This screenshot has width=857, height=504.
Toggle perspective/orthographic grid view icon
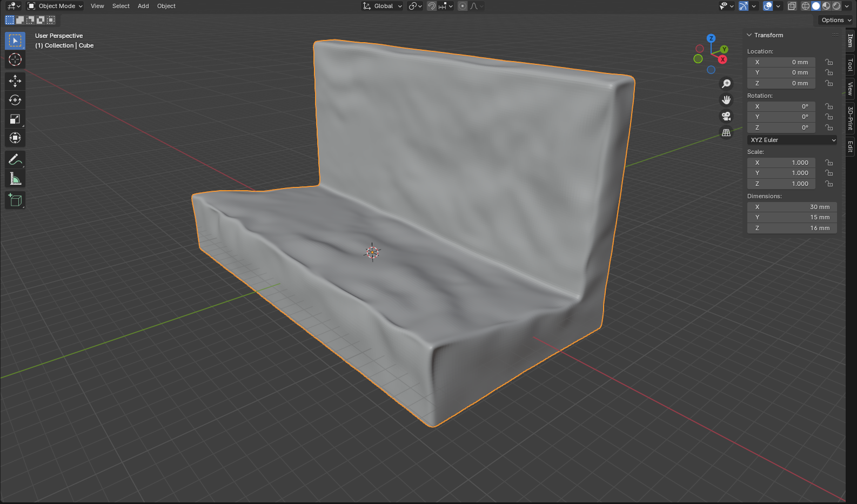click(726, 133)
